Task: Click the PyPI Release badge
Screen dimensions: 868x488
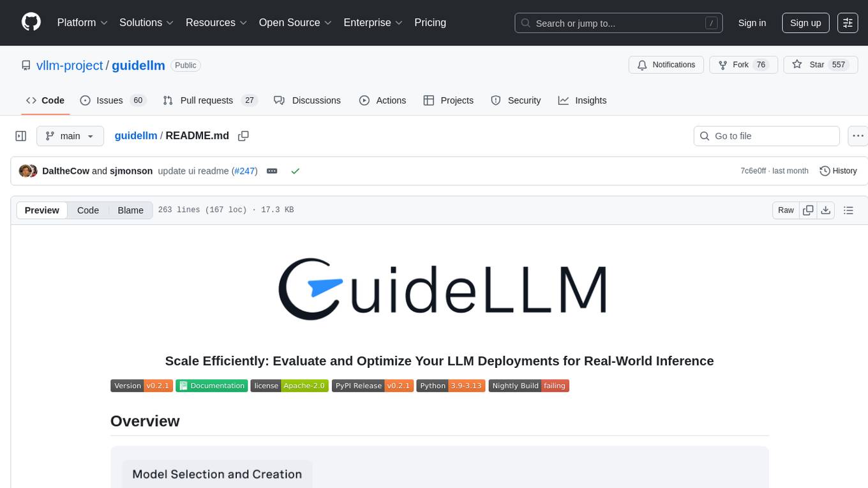Action: (x=373, y=386)
